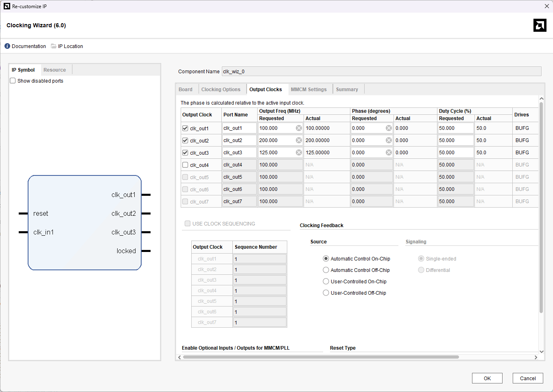Toggle Show disabled ports checkbox
Viewport: 553px width, 392px height.
(13, 81)
